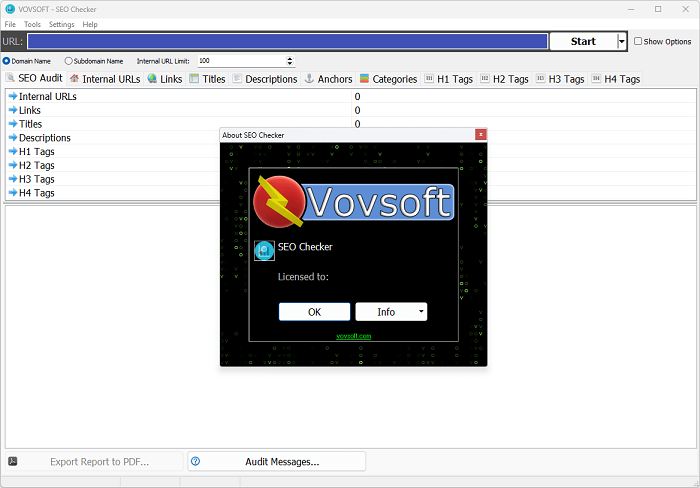
Task: Click the SEO Audit tab magnifier icon
Action: (10, 78)
